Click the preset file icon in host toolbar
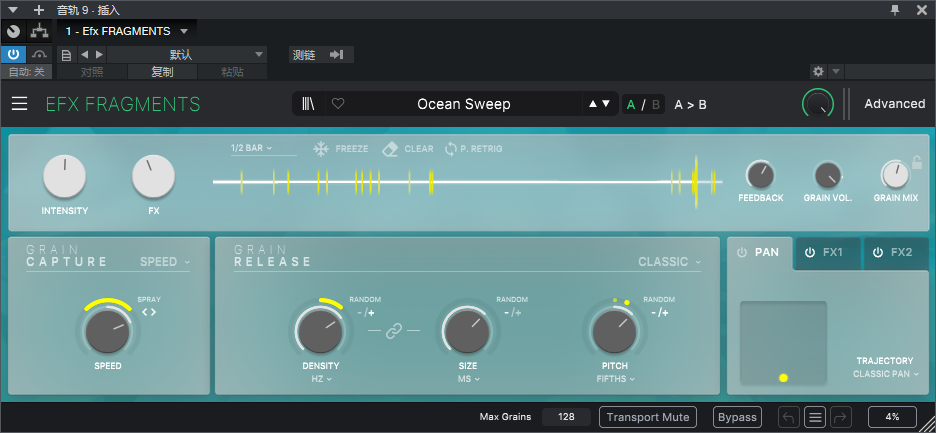Viewport: 936px width, 433px height. [67, 55]
